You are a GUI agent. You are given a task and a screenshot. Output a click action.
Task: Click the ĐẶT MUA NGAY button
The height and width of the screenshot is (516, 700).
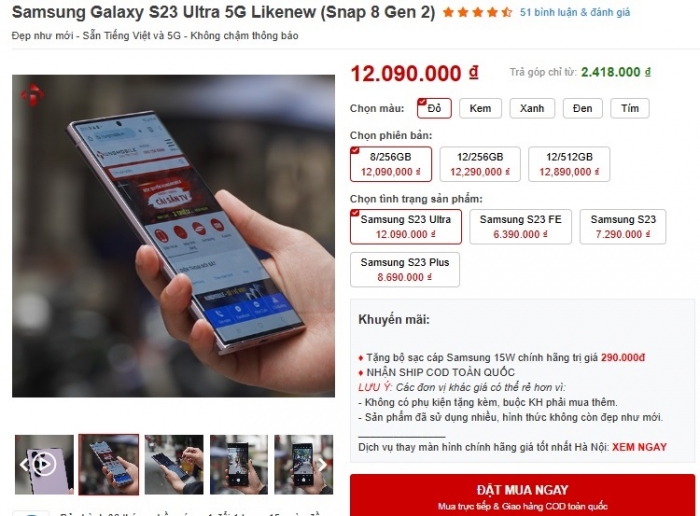522,495
